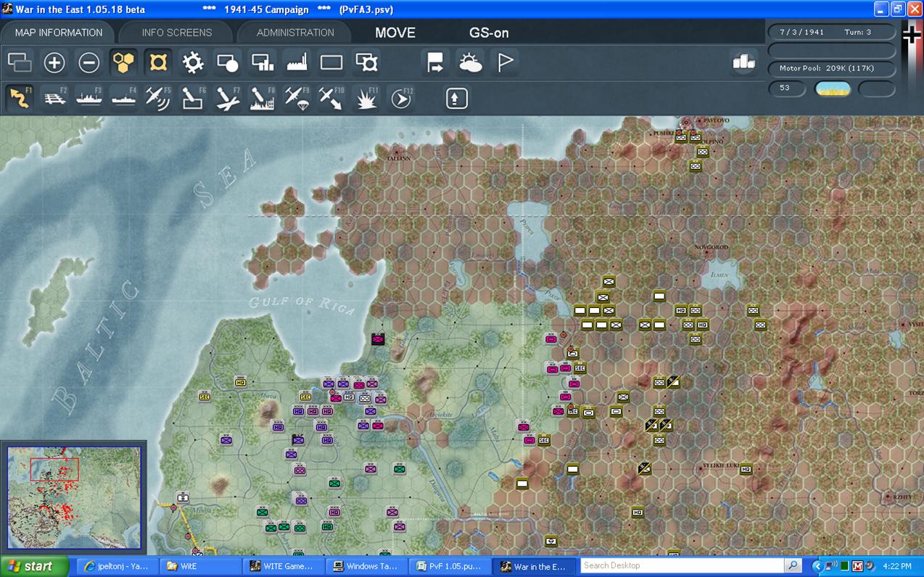The width and height of the screenshot is (924, 577).
Task: Toggle the yellow hex control icon
Action: coord(158,62)
